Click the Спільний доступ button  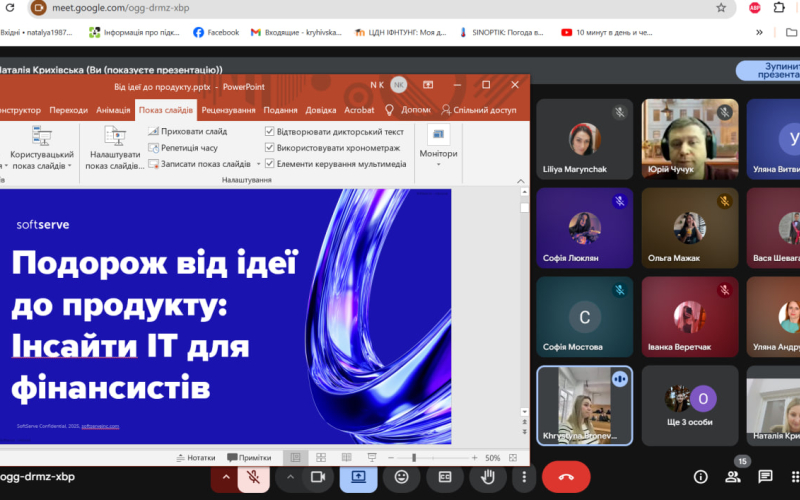(479, 110)
